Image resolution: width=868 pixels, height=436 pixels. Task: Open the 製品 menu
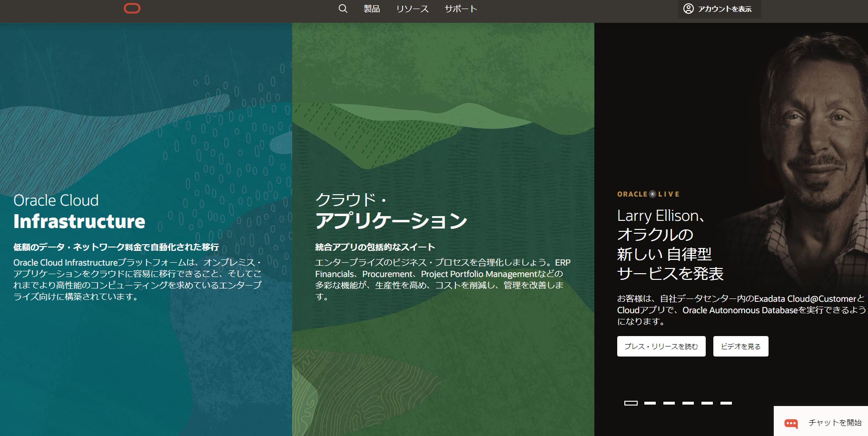tap(372, 9)
